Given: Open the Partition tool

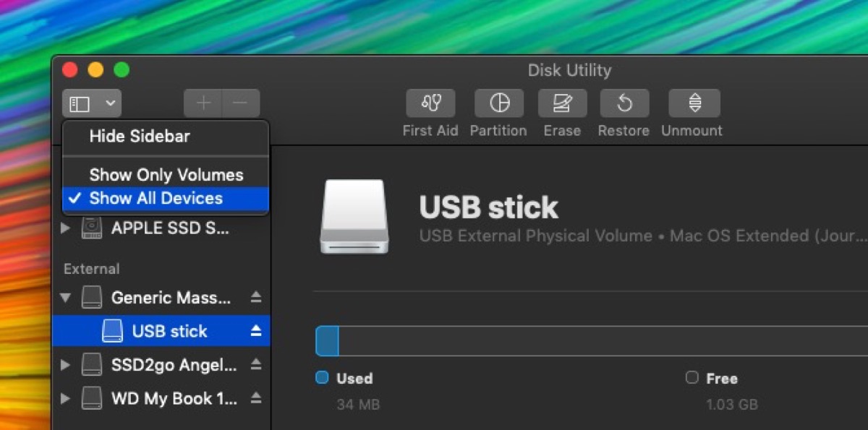Looking at the screenshot, I should coord(498,104).
